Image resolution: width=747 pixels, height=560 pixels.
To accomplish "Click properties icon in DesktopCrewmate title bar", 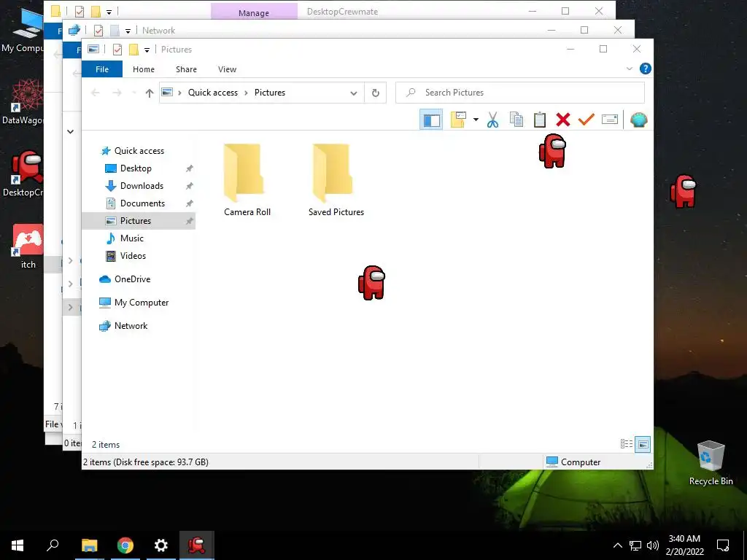I will pyautogui.click(x=79, y=12).
